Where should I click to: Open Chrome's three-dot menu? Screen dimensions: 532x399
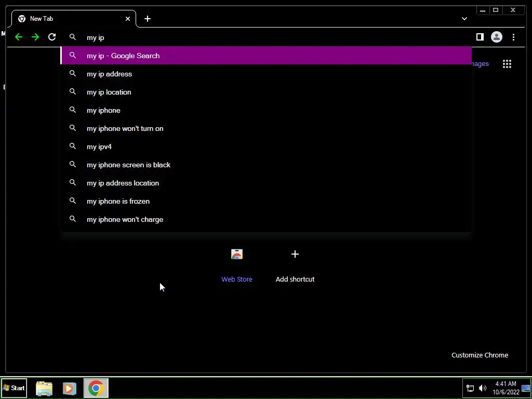click(513, 37)
